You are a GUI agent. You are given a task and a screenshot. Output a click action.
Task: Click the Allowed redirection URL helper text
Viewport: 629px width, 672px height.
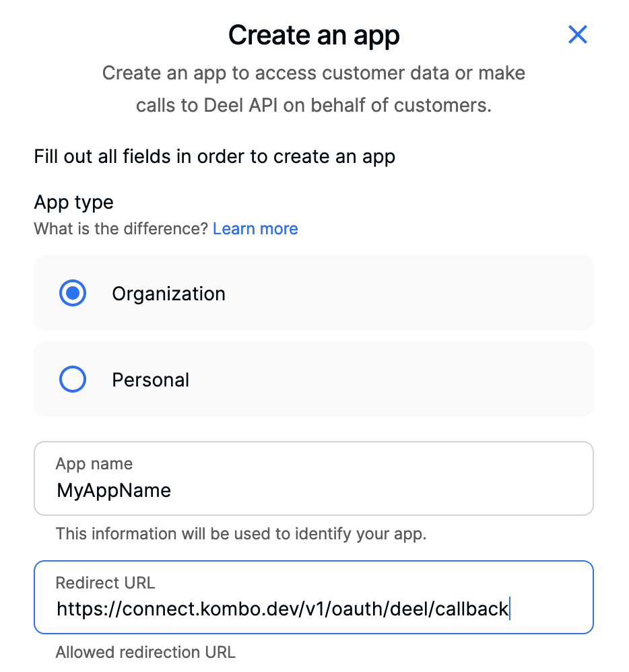(145, 652)
